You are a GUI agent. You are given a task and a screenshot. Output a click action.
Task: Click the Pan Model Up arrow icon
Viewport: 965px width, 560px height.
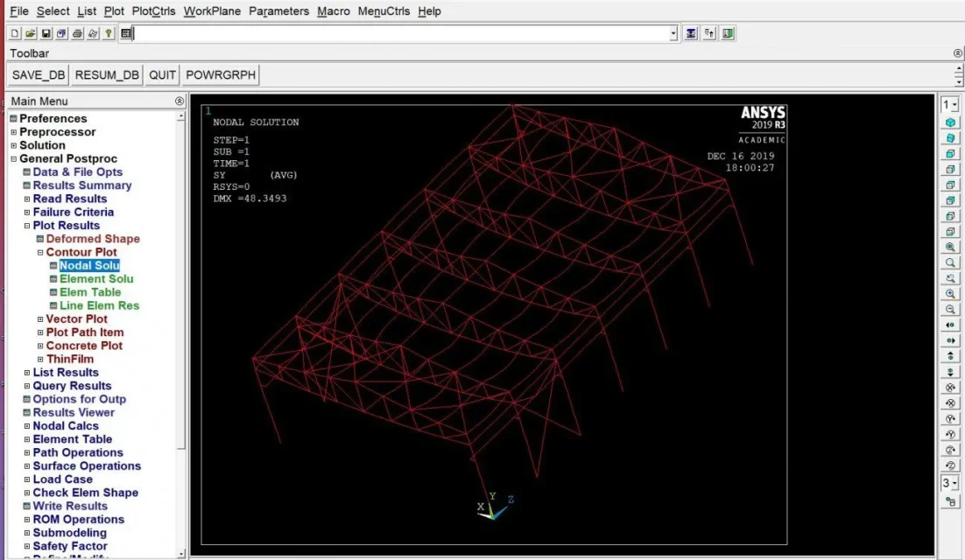[950, 356]
